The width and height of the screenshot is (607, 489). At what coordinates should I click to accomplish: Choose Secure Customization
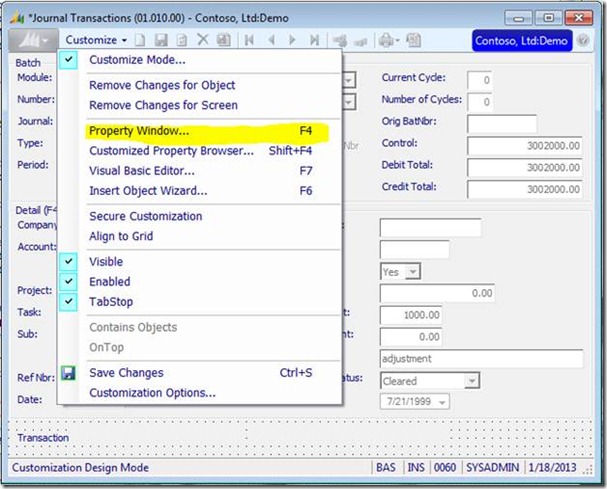point(146,216)
